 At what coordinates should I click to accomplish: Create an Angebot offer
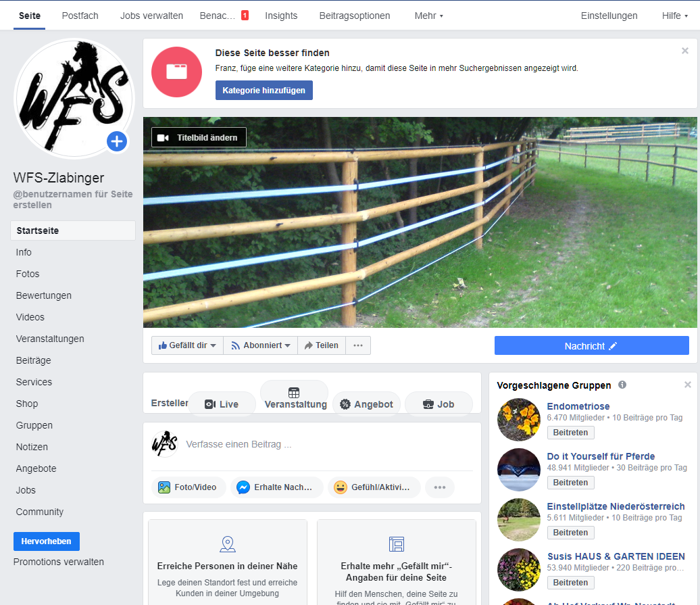pos(366,404)
